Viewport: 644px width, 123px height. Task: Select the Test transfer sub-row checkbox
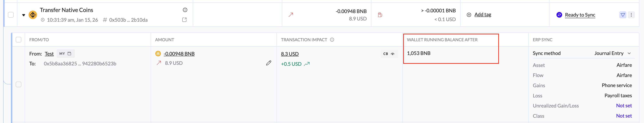pos(19,85)
